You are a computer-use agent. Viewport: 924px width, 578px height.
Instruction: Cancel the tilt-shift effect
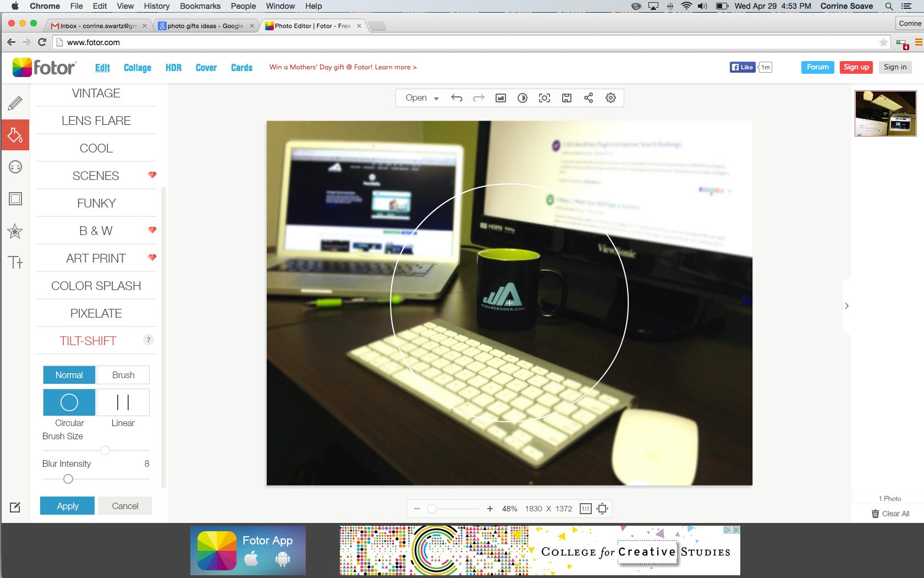(x=125, y=506)
